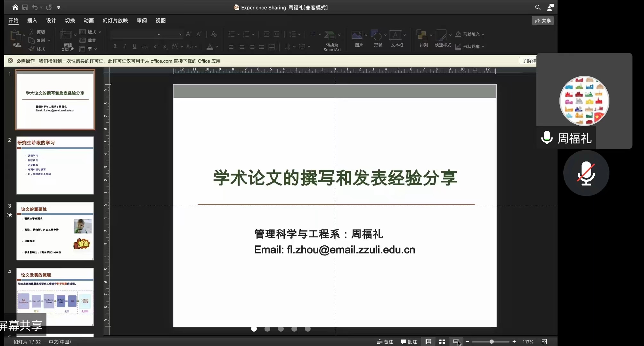Start slideshow from the status bar icon
644x346 pixels.
click(456, 342)
